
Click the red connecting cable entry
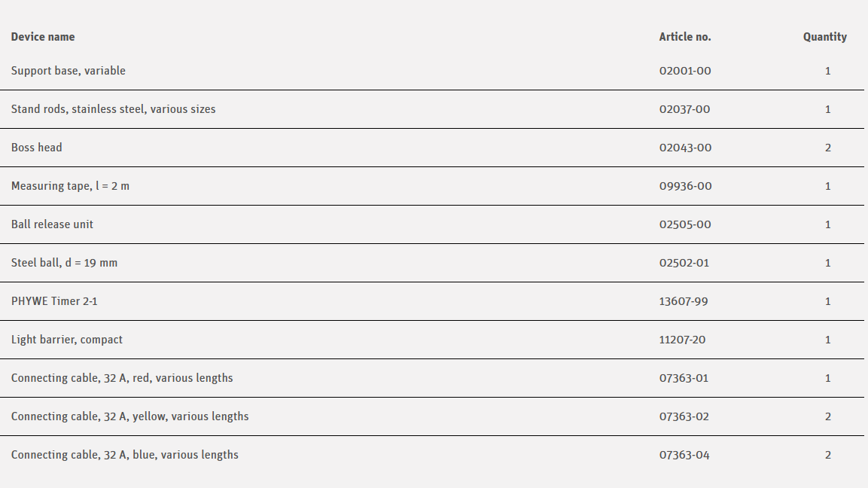click(122, 378)
